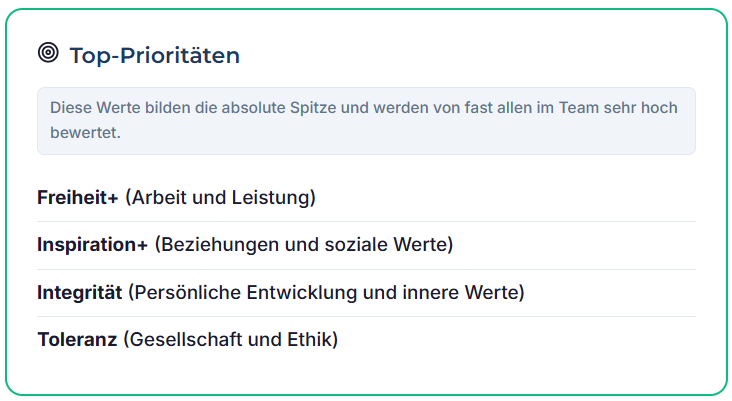Click the word Leistung in the Freiheit row
This screenshot has height=401, width=732.
(x=278, y=197)
